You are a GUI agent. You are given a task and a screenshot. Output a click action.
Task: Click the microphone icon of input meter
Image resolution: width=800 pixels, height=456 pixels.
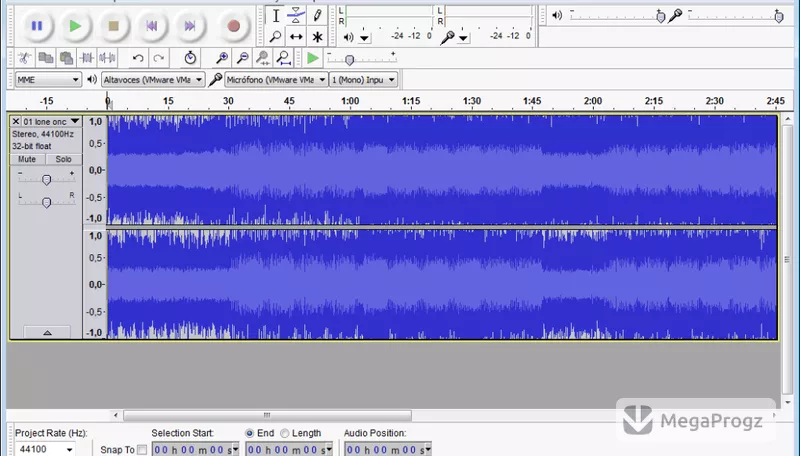point(447,37)
